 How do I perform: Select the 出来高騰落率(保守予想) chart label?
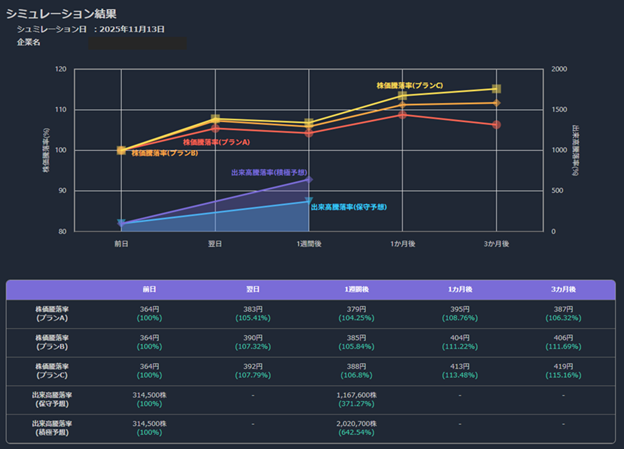pyautogui.click(x=349, y=208)
